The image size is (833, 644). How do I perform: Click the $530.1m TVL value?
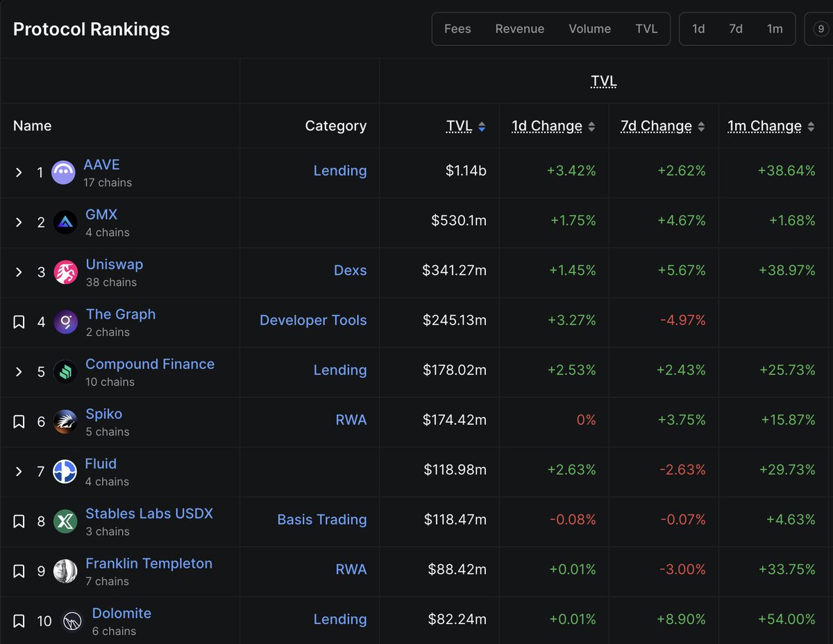459,221
